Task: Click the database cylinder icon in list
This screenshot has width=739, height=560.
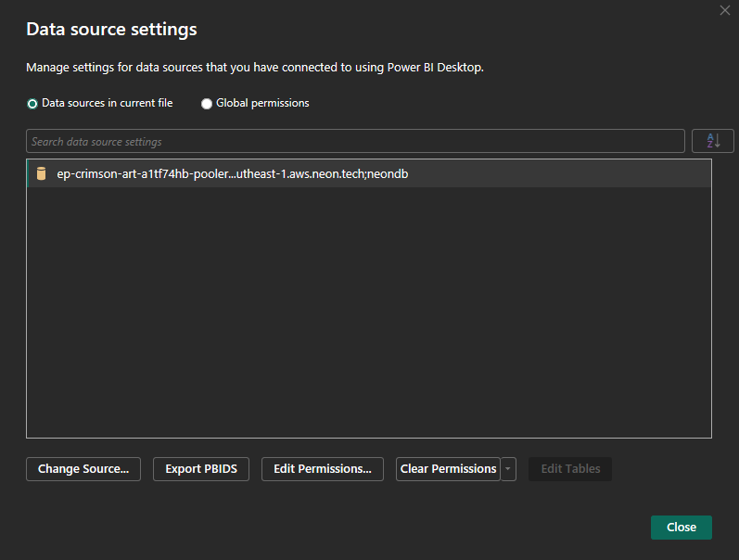Action: 41,173
